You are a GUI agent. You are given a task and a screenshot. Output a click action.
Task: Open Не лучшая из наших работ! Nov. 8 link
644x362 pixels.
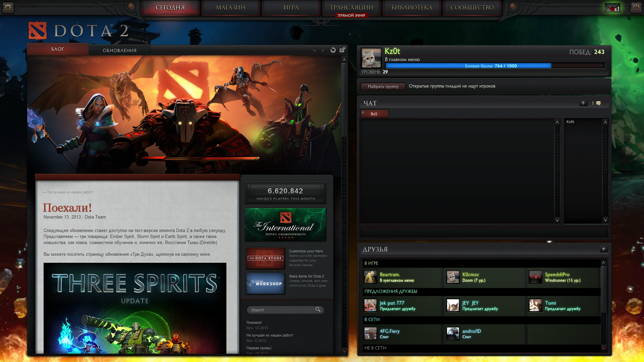tap(270, 335)
